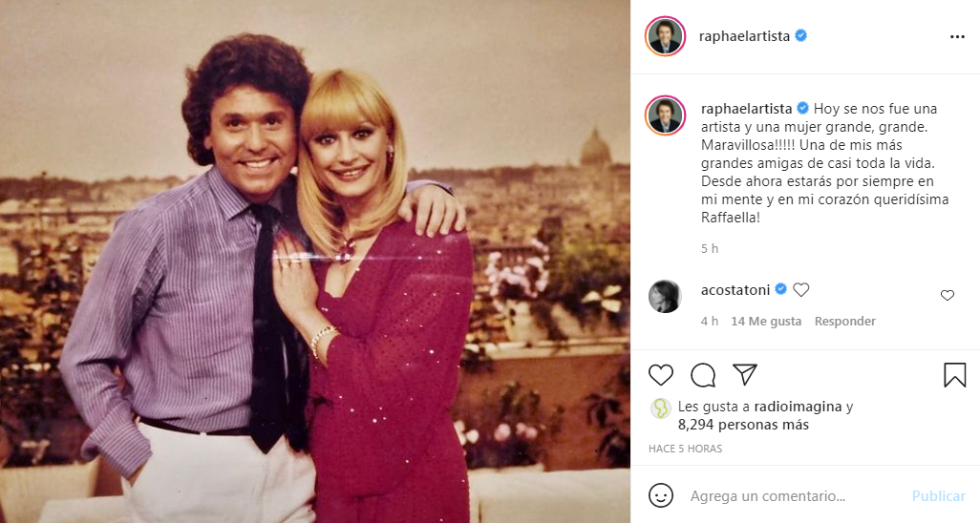Screen dimensions: 980x523
Task: Like the post with the heart icon
Action: (661, 375)
